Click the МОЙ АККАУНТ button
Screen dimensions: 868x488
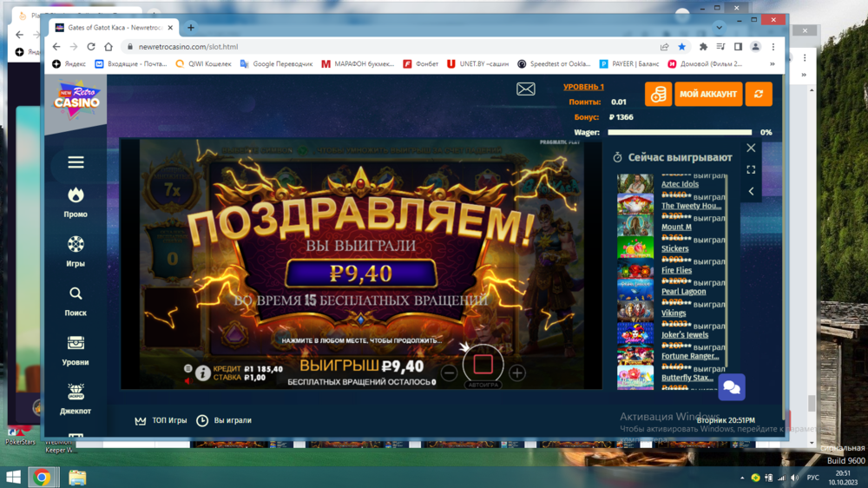pyautogui.click(x=708, y=94)
